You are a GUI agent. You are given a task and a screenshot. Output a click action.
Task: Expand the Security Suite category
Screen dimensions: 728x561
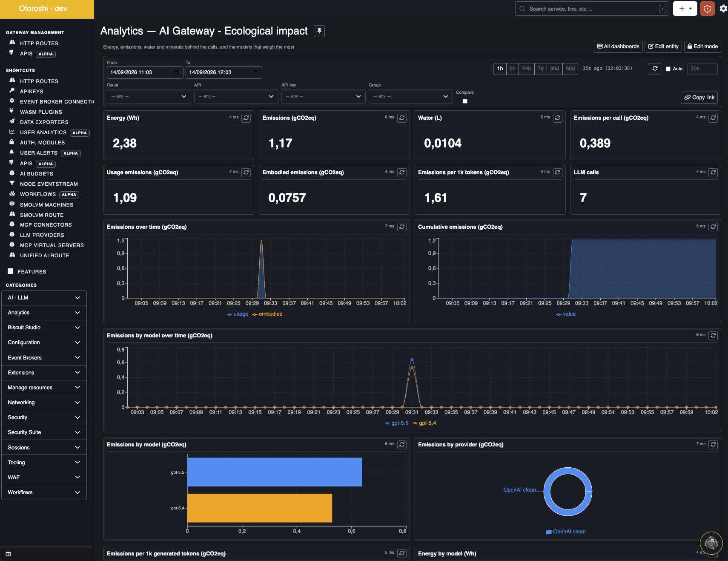pyautogui.click(x=44, y=432)
